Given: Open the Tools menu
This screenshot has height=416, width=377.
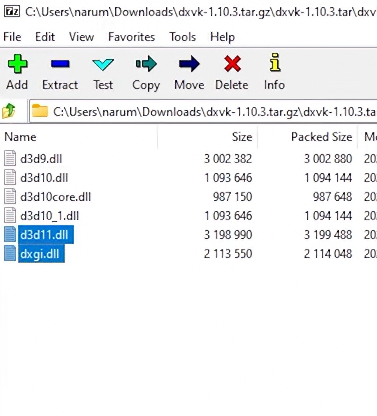Looking at the screenshot, I should point(182,37).
